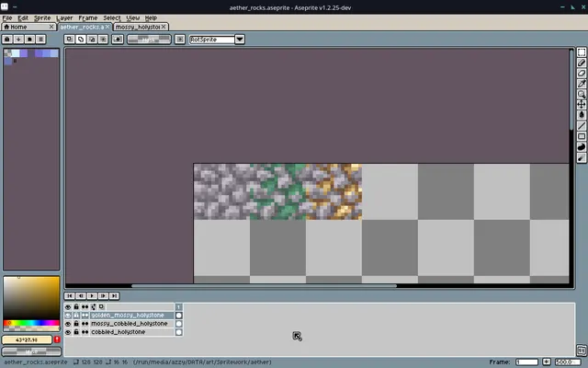This screenshot has height=368, width=588.
Task: Select the Line tool
Action: point(582,126)
